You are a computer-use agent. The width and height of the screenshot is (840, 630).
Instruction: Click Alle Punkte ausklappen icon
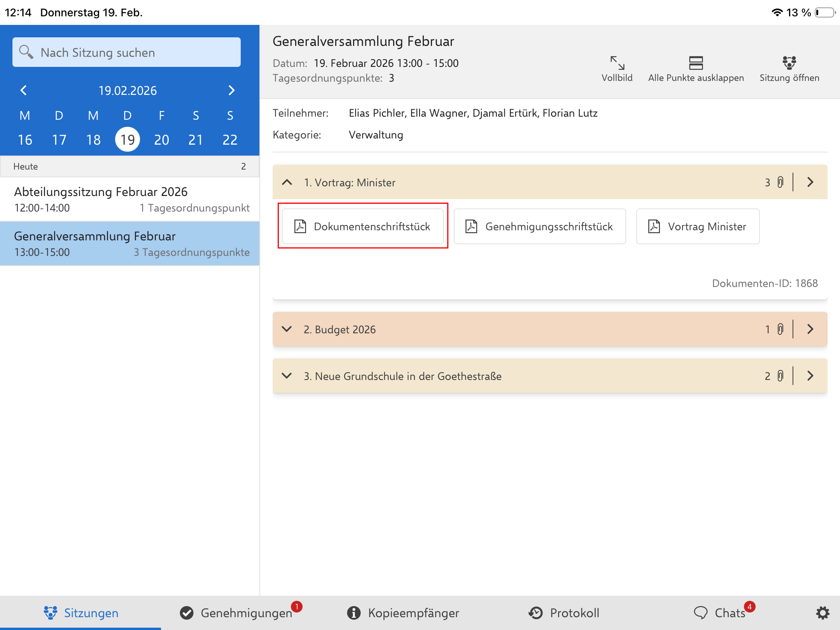point(696,63)
